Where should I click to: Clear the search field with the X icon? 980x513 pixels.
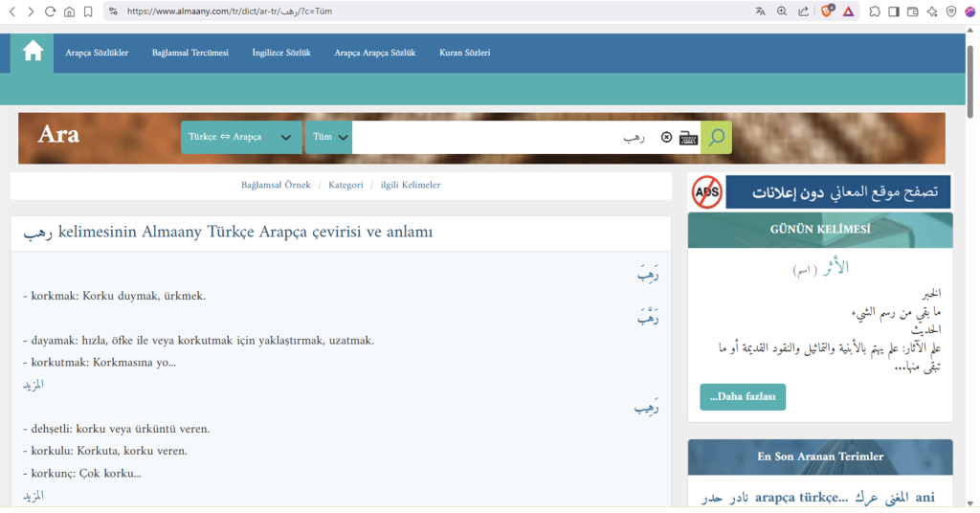coord(666,138)
